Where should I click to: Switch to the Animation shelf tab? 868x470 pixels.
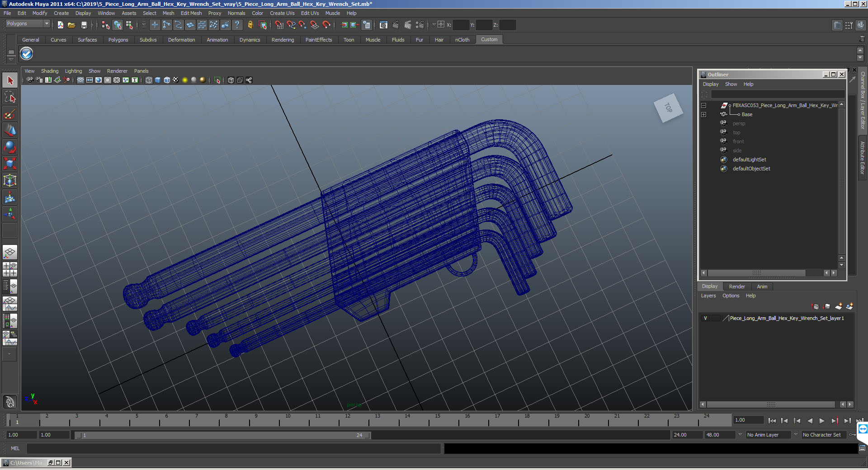pos(217,40)
